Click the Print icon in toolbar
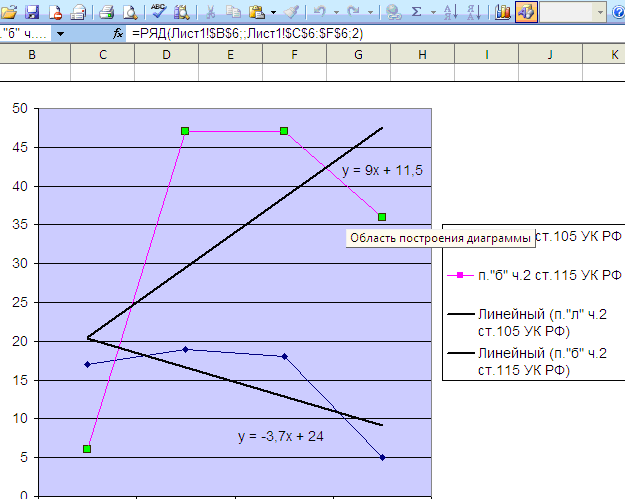Viewport: 625px width, 499px height. click(x=106, y=12)
